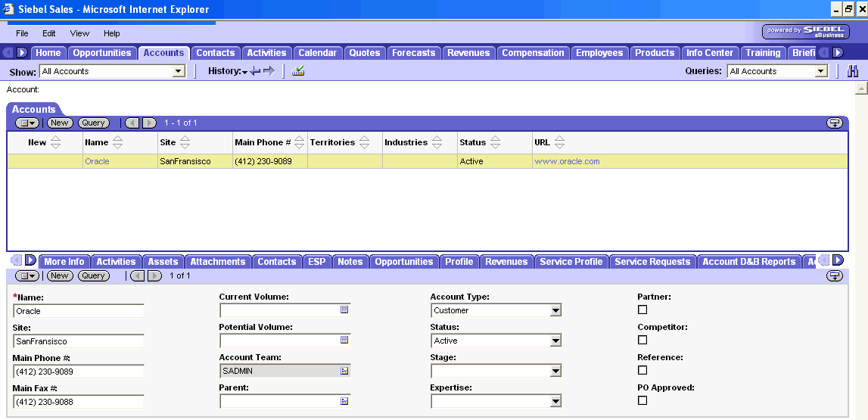Open the form applet menu button

coord(27,275)
